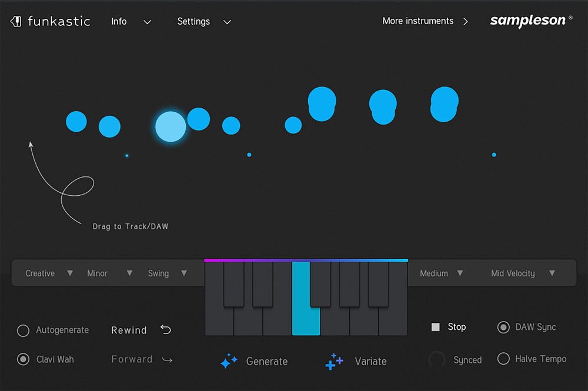Click the Generate button text
This screenshot has height=391, width=588.
(267, 362)
